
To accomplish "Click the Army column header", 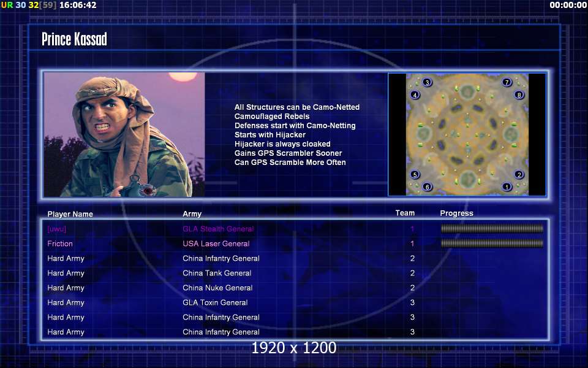I will 192,214.
